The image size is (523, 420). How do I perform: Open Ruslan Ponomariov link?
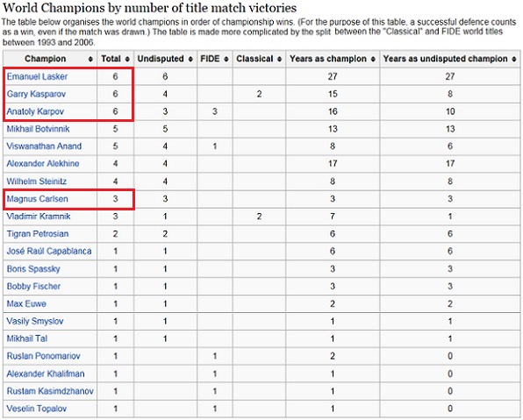coord(44,356)
